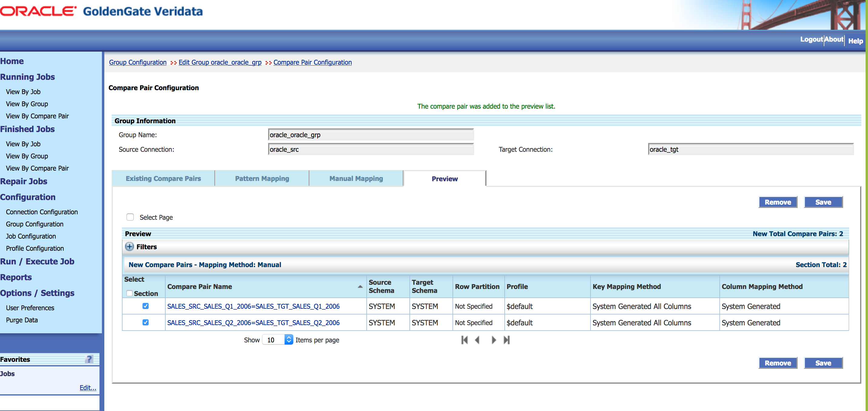
Task: Click the top Remove button
Action: point(778,202)
